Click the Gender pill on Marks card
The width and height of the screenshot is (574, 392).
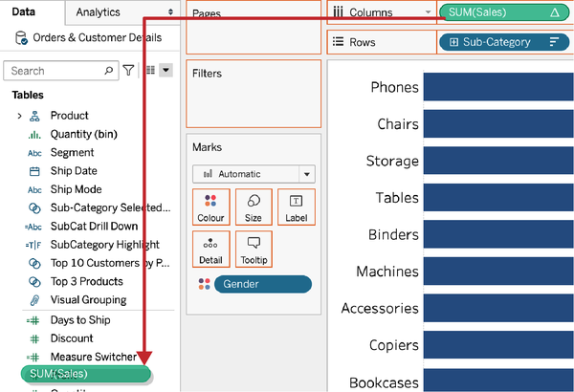(x=262, y=284)
